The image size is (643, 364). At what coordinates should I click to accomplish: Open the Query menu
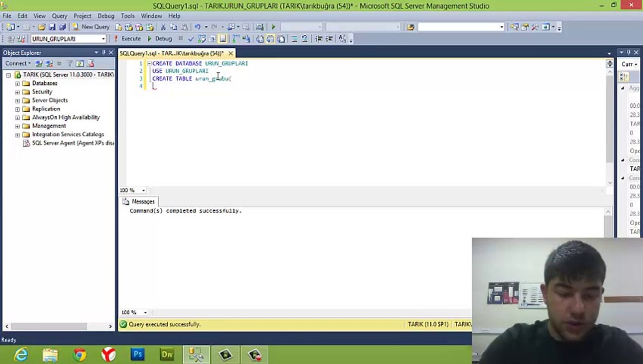point(60,16)
